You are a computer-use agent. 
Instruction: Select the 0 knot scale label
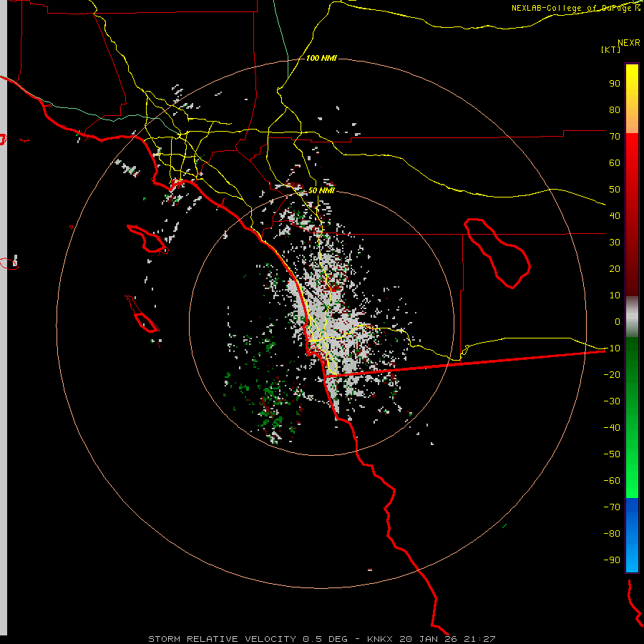(618, 322)
